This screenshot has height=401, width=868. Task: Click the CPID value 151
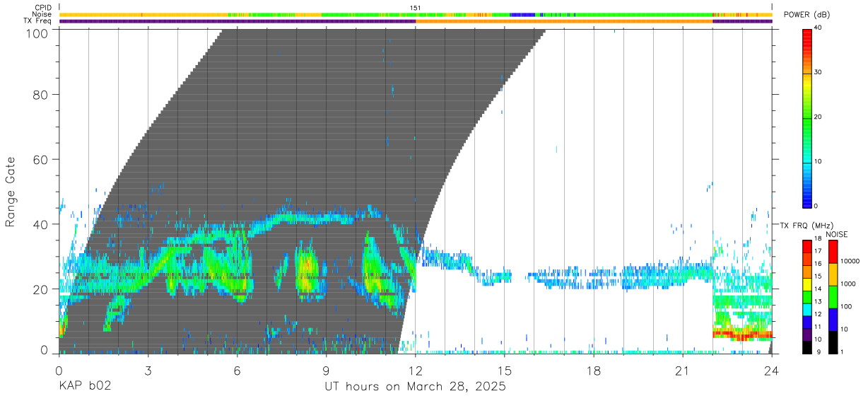click(x=415, y=8)
